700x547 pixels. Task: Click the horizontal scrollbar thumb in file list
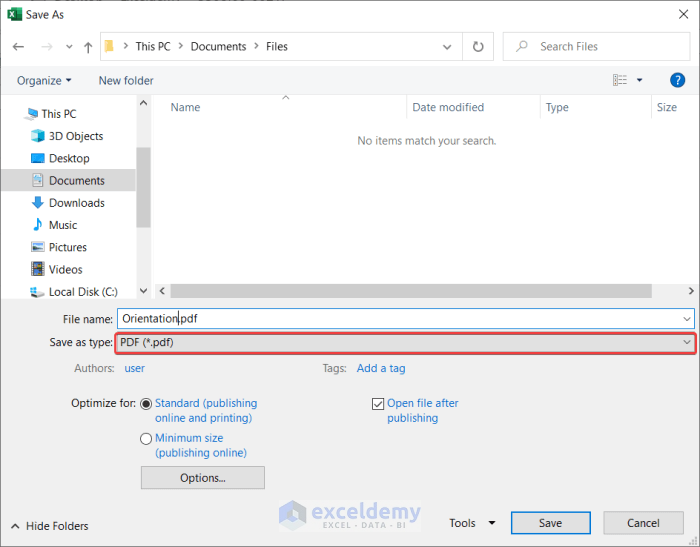(x=411, y=291)
